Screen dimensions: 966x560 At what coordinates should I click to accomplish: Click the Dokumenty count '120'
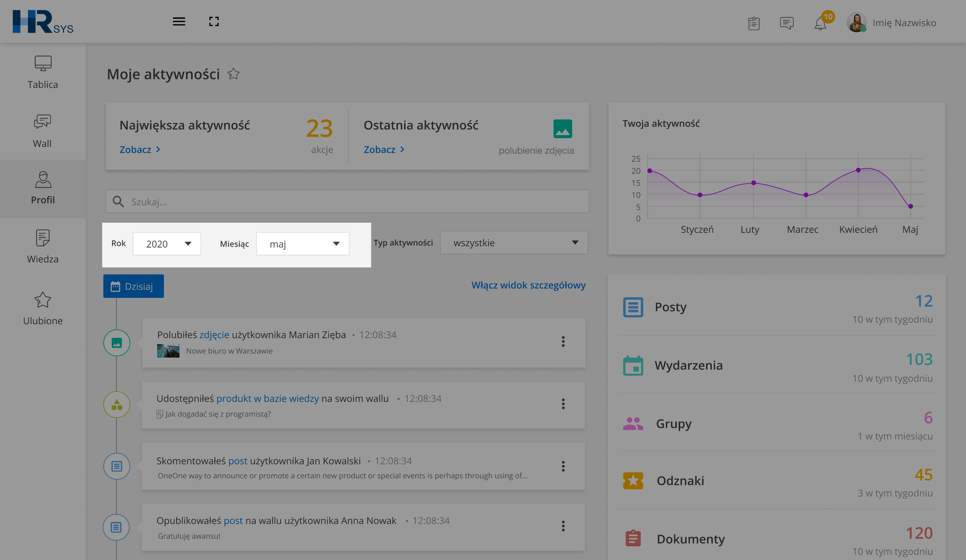tap(919, 533)
